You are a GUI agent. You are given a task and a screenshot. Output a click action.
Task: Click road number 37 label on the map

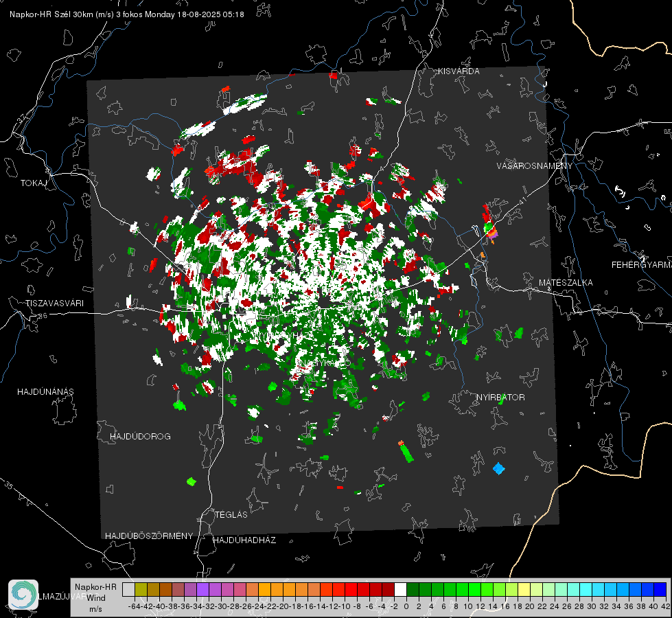(x=22, y=118)
